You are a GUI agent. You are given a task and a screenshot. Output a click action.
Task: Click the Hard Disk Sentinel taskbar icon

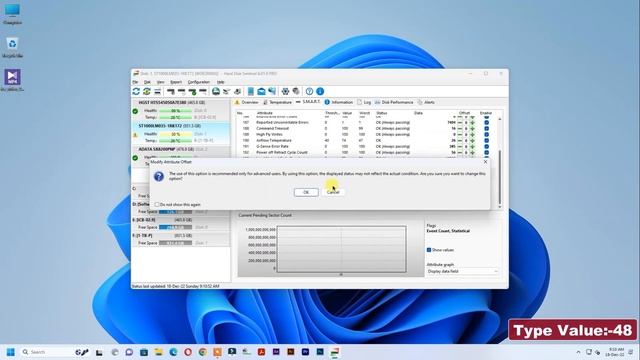click(x=335, y=352)
